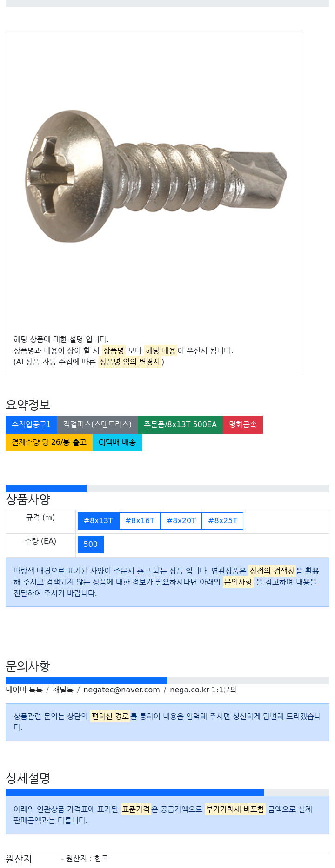
Task: Select the 명화금속 brand tag
Action: (x=243, y=425)
